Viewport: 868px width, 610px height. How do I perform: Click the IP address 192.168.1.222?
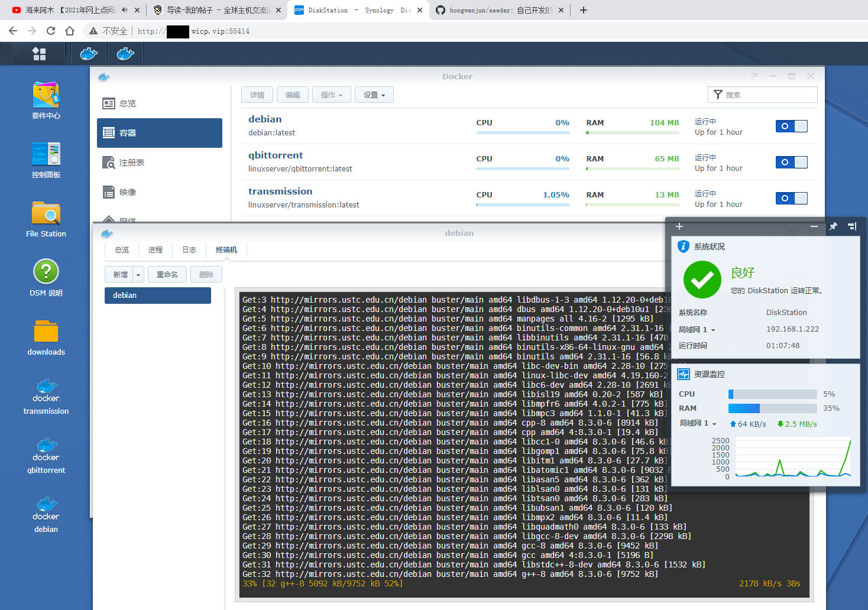point(792,329)
